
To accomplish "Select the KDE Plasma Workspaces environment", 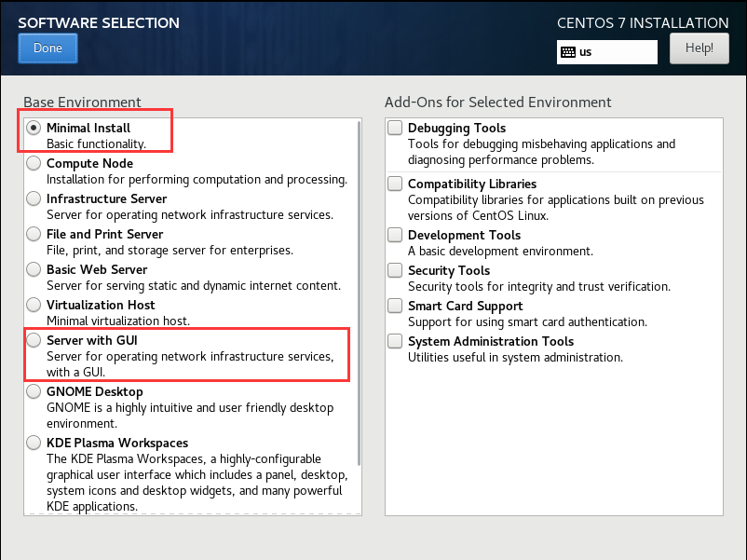I will (34, 443).
